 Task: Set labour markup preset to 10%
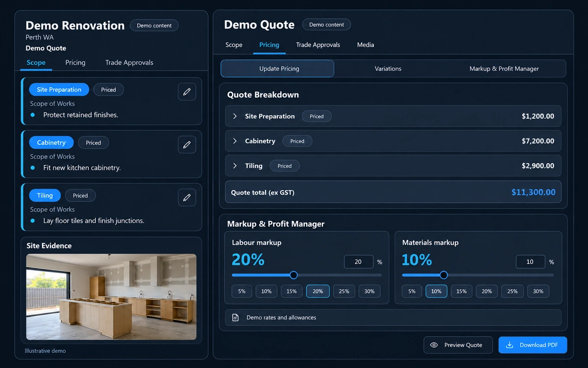[266, 291]
